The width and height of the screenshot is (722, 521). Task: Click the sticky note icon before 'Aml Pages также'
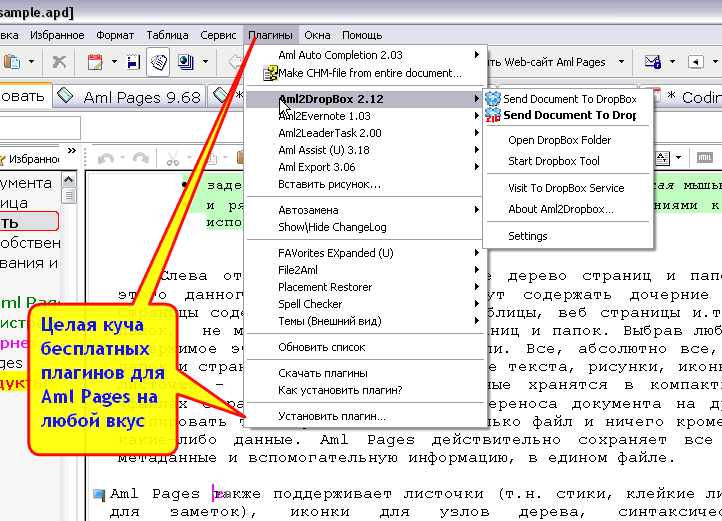click(99, 495)
